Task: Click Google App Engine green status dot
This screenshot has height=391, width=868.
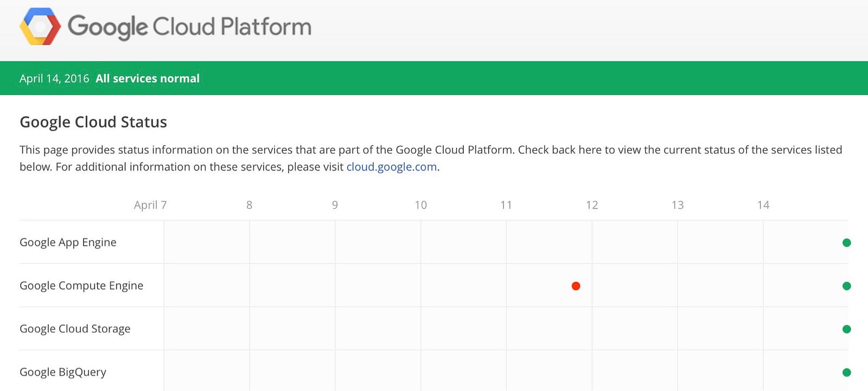Action: (x=846, y=243)
